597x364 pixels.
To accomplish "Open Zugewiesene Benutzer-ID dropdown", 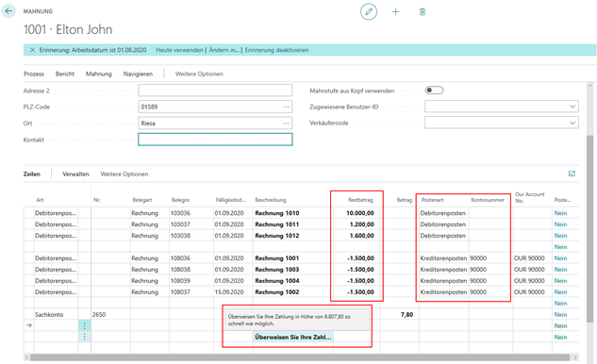I will 572,107.
